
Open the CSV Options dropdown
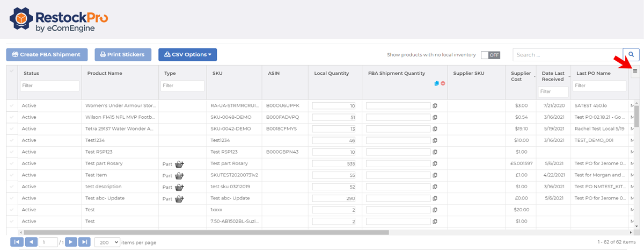(187, 54)
